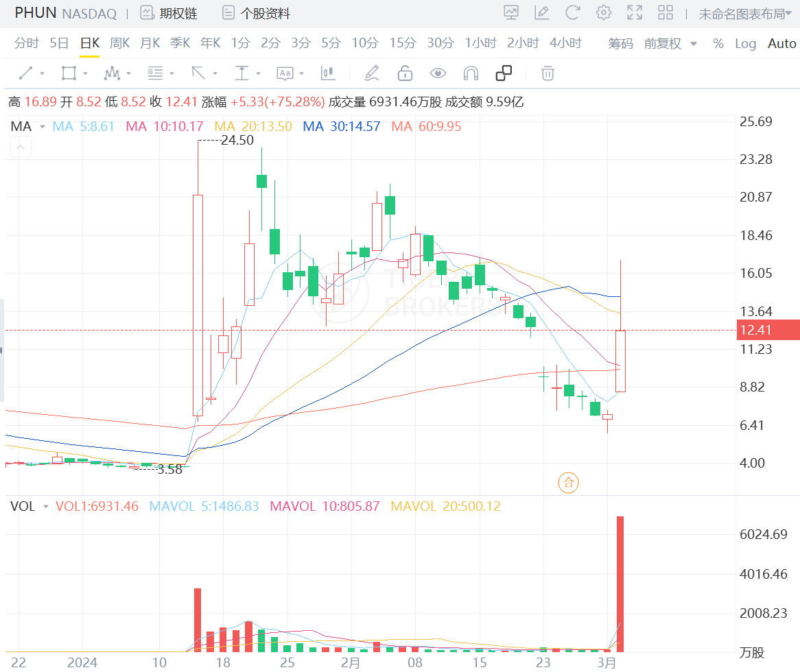Expand measure tool options arrow

click(258, 73)
